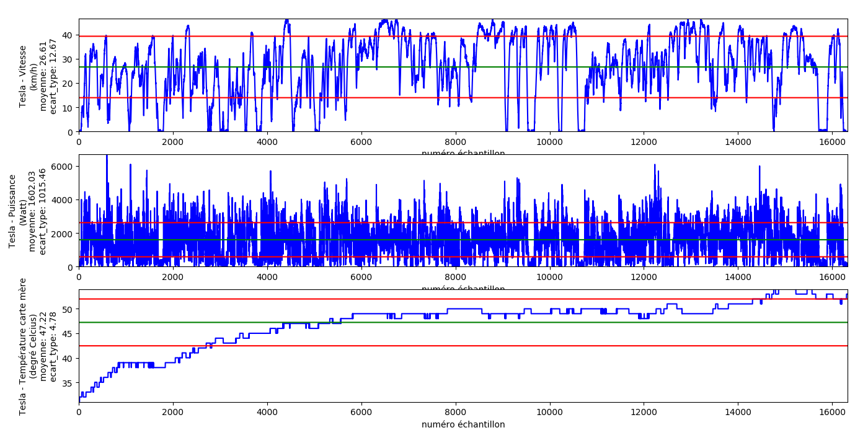Click the green mean line on temperature plot

tap(463, 322)
